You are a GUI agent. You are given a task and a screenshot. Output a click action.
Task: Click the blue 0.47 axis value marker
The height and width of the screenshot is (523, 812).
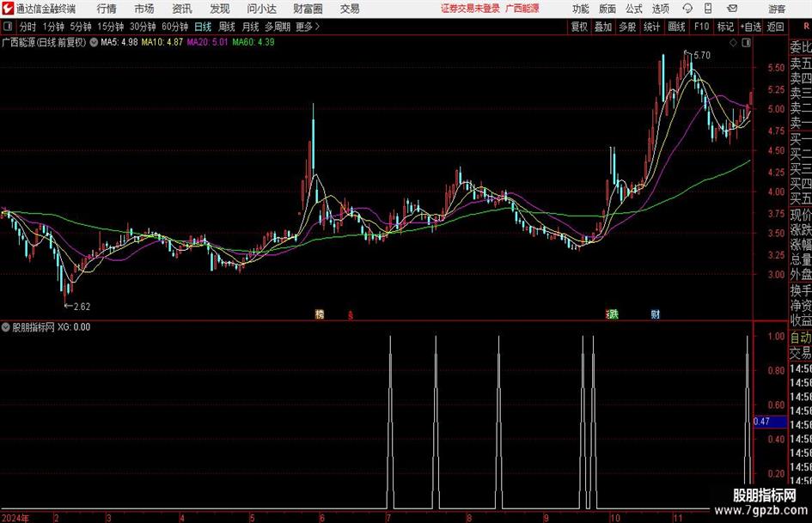pos(770,422)
